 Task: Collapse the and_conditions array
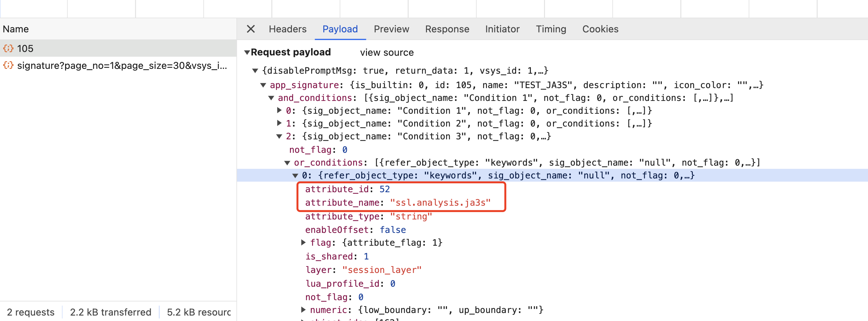coord(271,98)
